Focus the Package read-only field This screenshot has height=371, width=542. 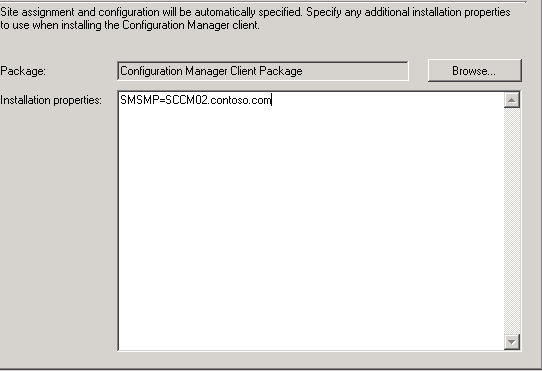coord(263,71)
